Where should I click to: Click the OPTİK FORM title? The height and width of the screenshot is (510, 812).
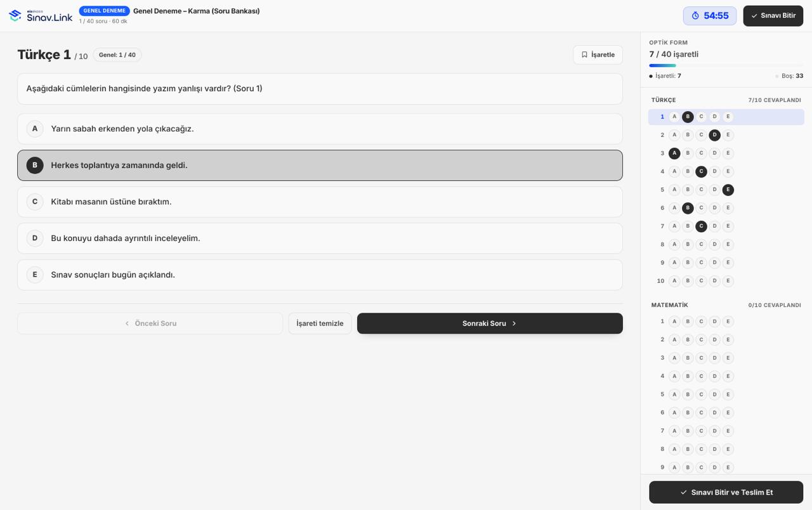pyautogui.click(x=668, y=43)
